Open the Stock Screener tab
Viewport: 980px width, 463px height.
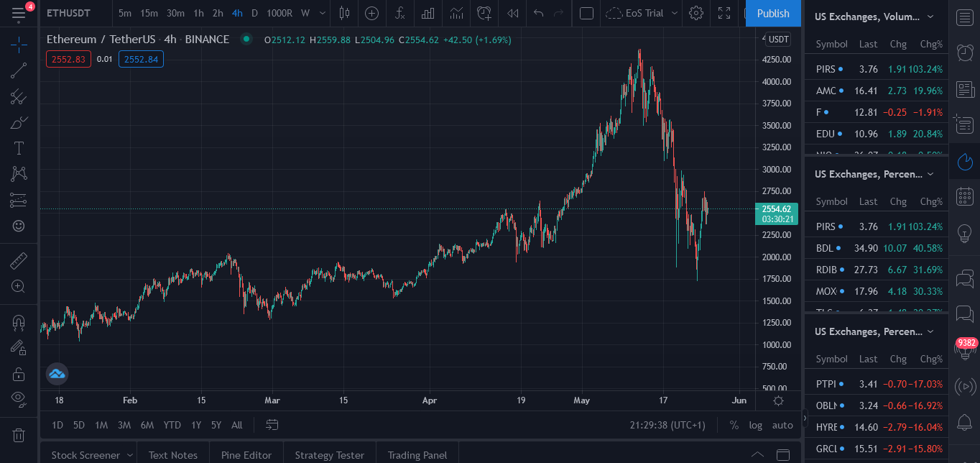[85, 455]
